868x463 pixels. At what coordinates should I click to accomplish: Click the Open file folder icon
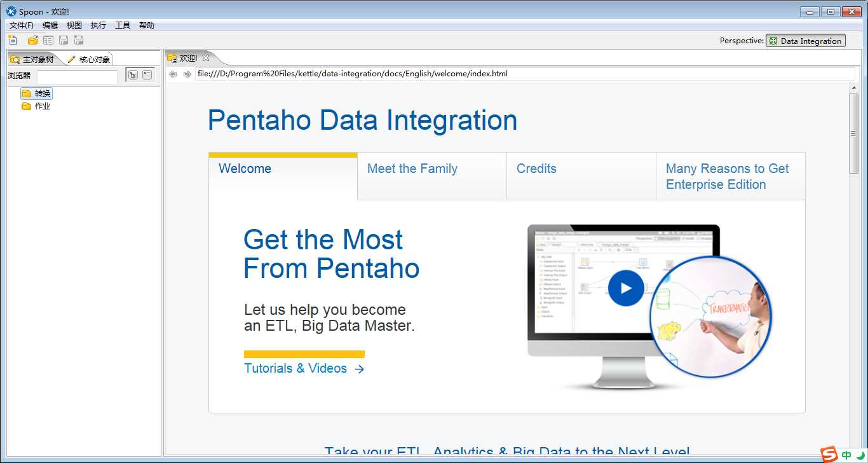coord(32,40)
